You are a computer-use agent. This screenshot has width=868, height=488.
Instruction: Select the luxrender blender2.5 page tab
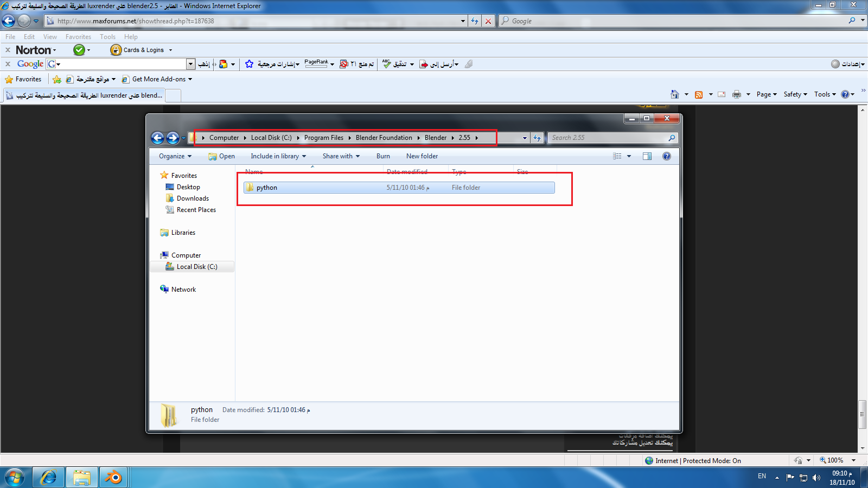click(84, 95)
